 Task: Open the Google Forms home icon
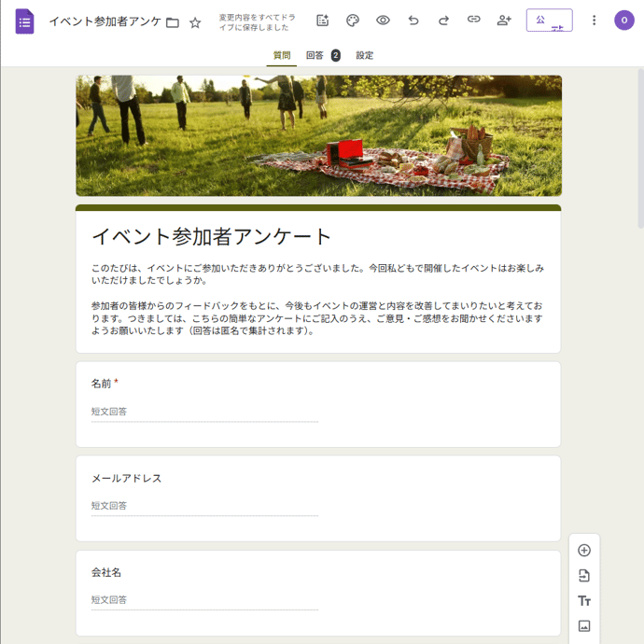tap(24, 21)
